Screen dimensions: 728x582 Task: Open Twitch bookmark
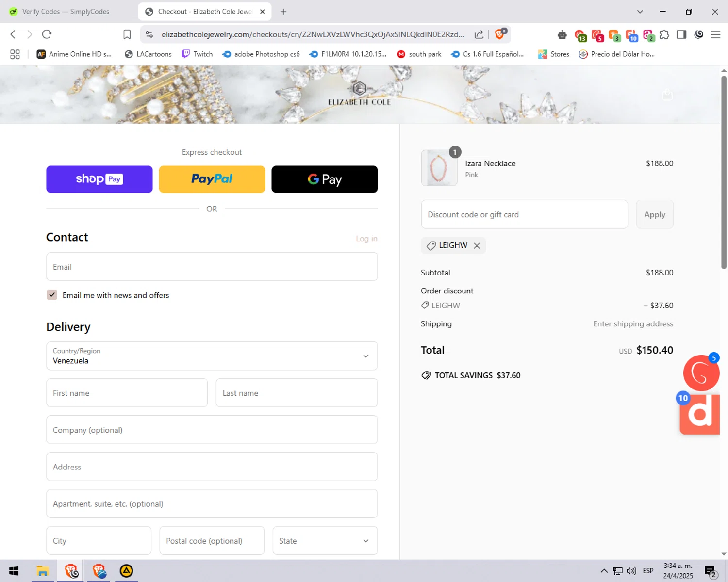pyautogui.click(x=197, y=54)
